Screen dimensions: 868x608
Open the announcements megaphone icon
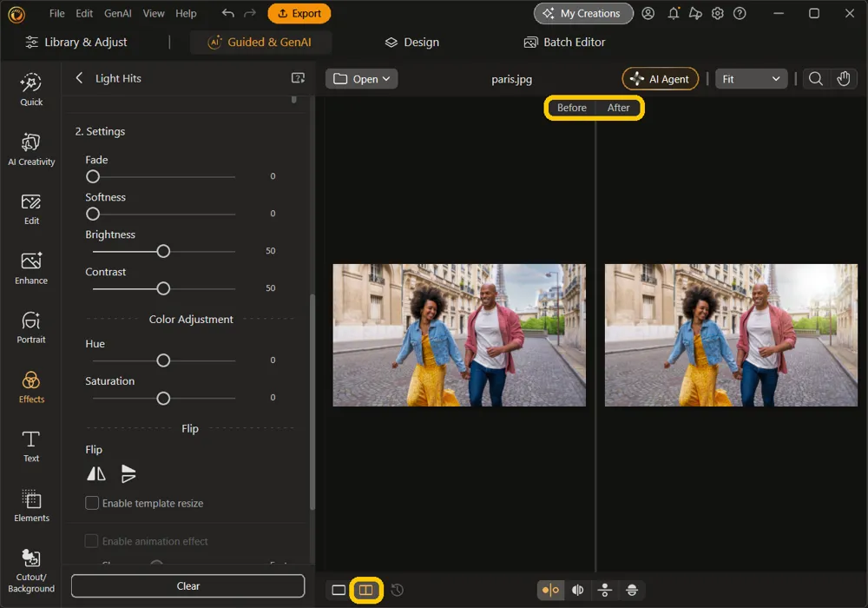695,13
